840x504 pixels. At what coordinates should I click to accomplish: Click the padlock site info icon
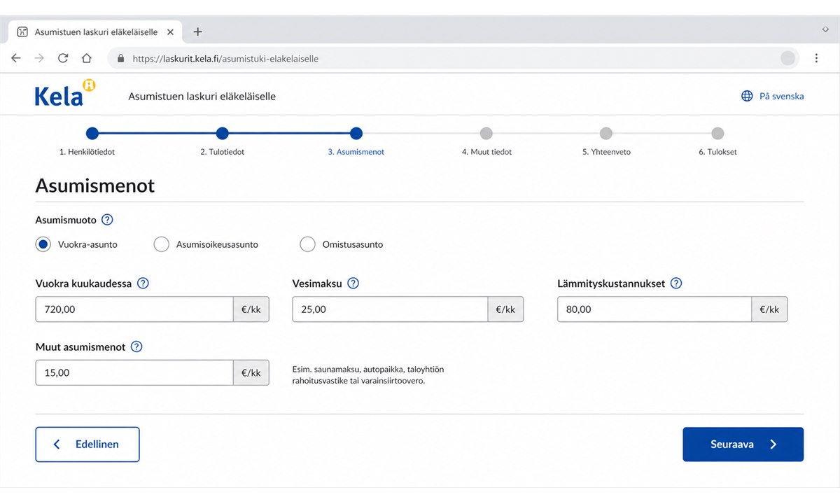coord(121,59)
